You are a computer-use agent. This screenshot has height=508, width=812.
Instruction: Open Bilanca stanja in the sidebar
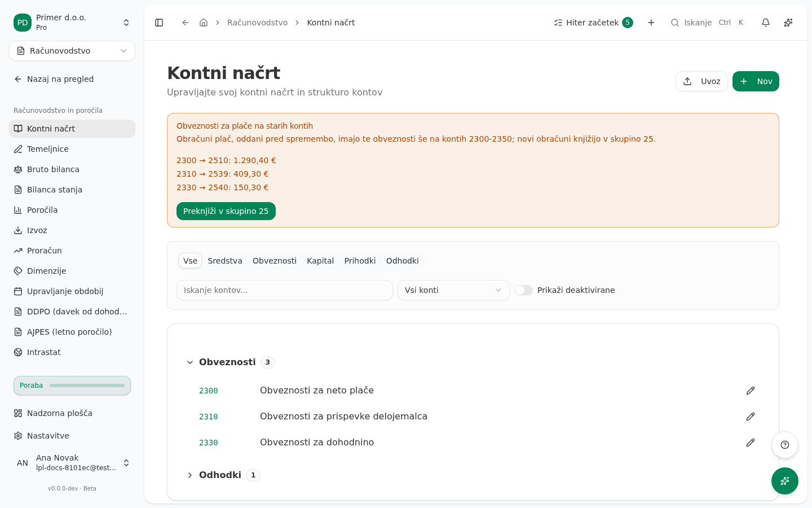[72, 190]
